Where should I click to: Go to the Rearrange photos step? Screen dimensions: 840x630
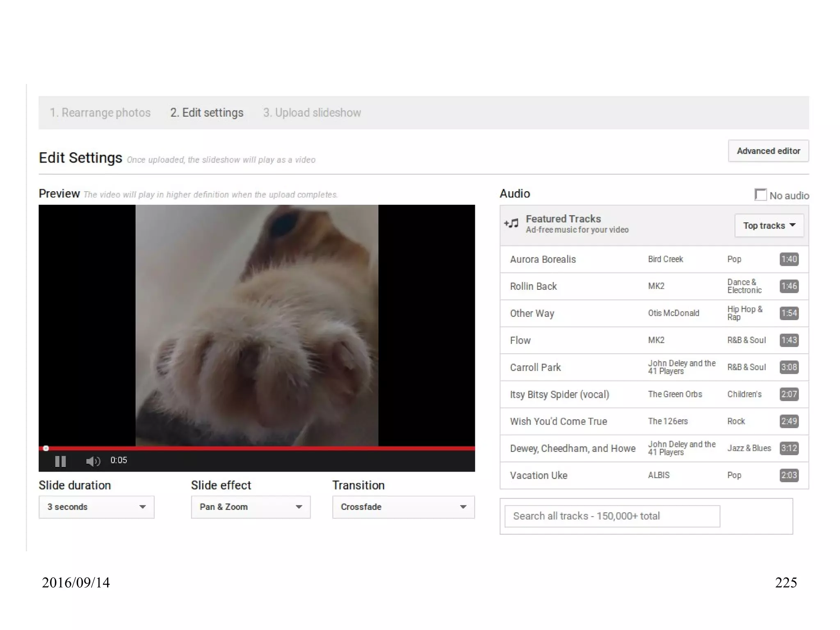coord(100,113)
